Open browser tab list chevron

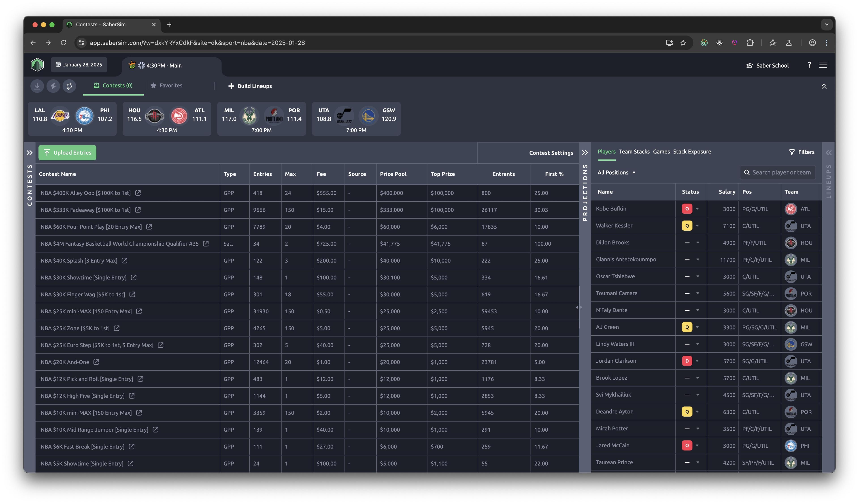(x=826, y=25)
